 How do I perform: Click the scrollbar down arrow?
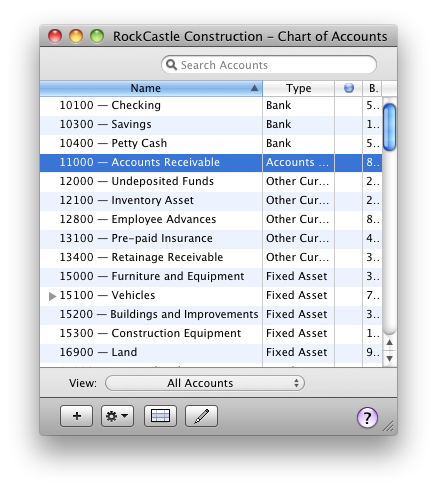[x=389, y=359]
